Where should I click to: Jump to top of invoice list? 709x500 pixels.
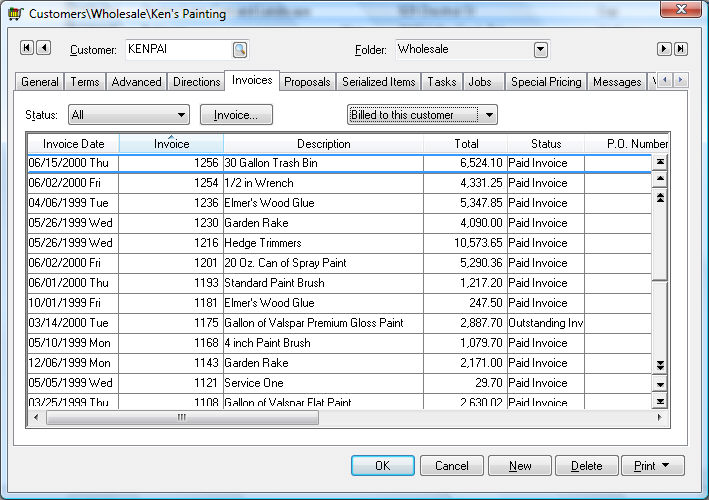pyautogui.click(x=659, y=161)
